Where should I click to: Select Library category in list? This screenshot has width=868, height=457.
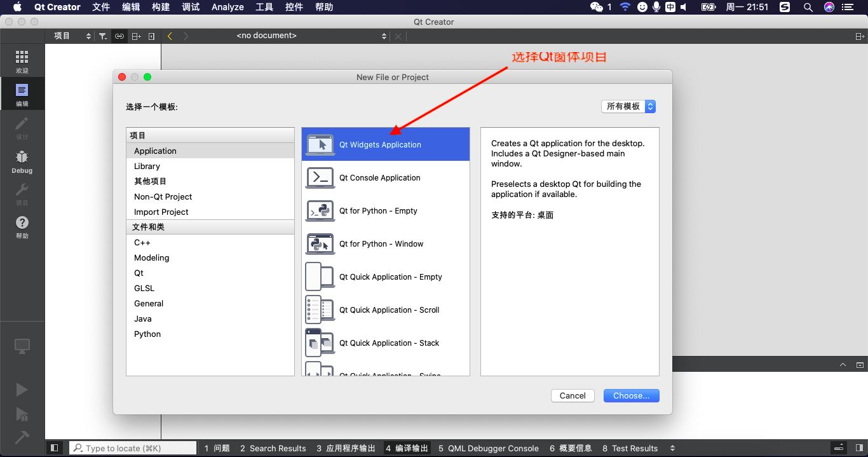(x=210, y=166)
